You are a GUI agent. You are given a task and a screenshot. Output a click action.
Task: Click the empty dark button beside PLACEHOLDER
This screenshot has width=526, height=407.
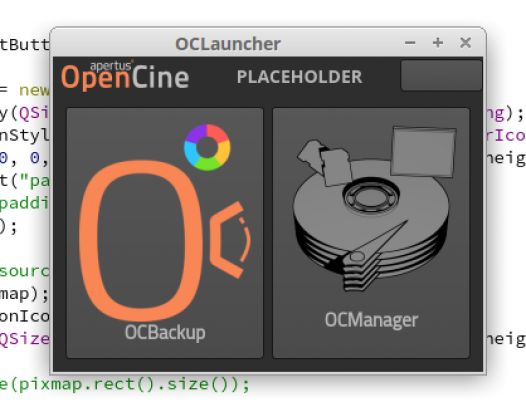(441, 75)
